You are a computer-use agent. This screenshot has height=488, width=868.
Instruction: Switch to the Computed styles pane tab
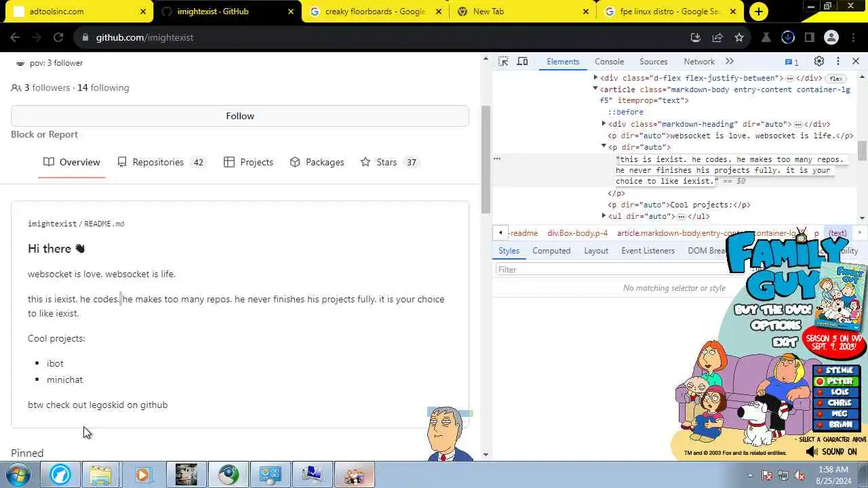[x=551, y=251]
